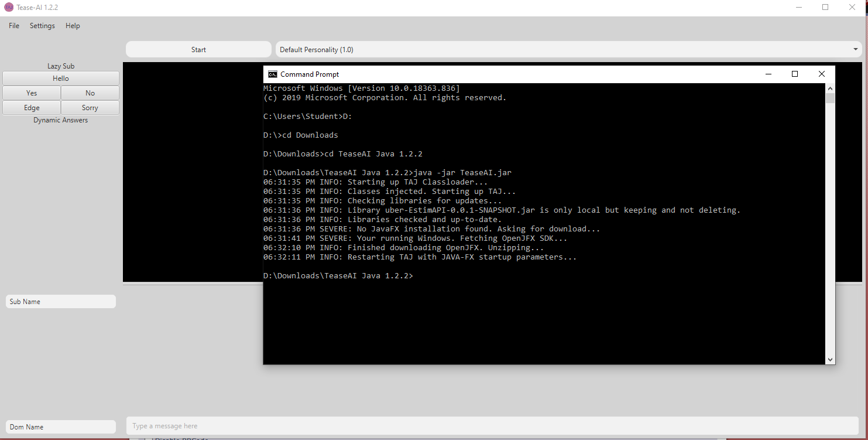Screen dimensions: 868x440
Task: Click the Command Prompt window icon
Action: point(273,74)
